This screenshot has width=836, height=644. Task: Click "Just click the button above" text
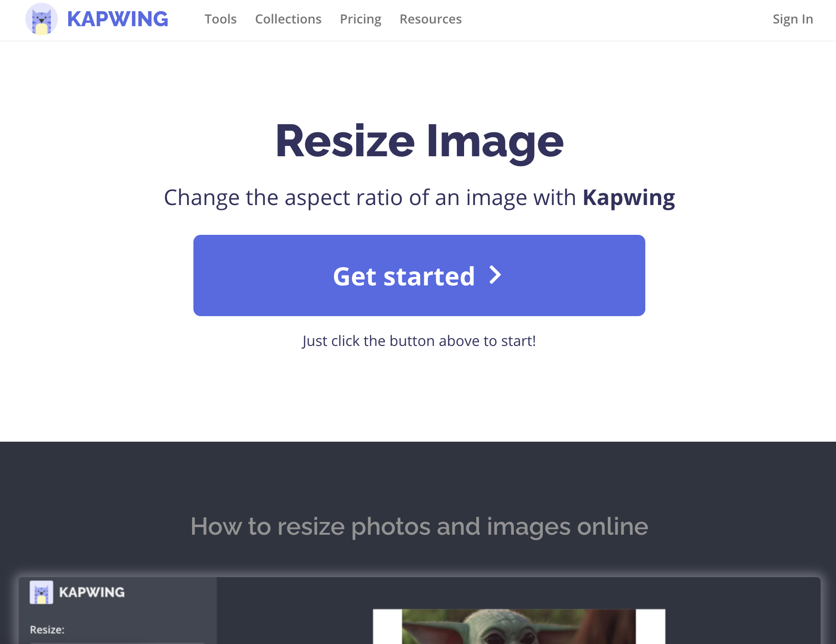pyautogui.click(x=419, y=341)
